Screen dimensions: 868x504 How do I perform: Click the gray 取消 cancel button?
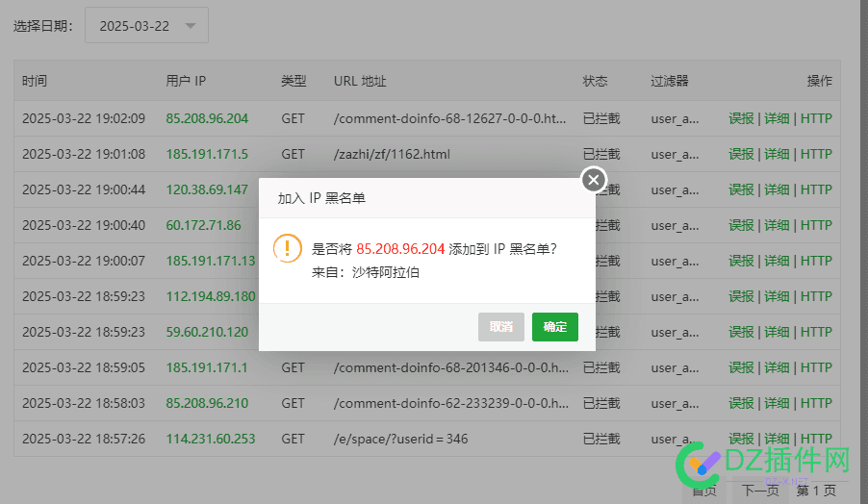501,327
